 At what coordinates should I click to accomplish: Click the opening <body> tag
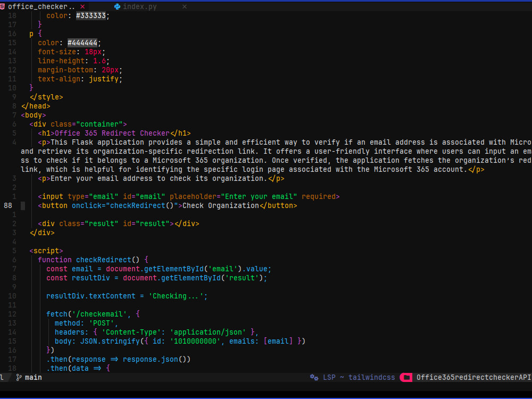33,115
